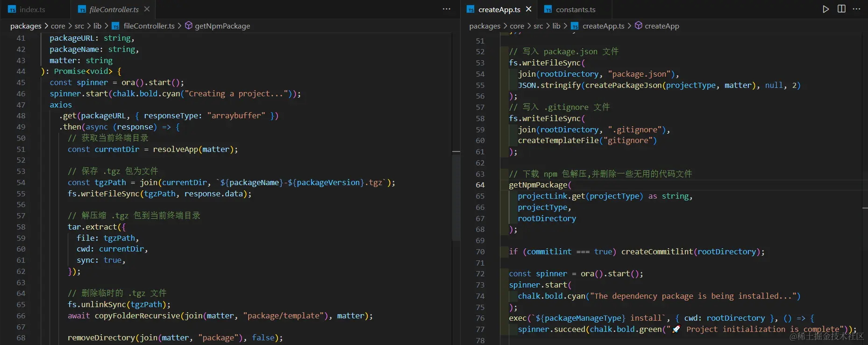This screenshot has height=345, width=868.
Task: Switch to the constants.ts tab
Action: pos(575,9)
